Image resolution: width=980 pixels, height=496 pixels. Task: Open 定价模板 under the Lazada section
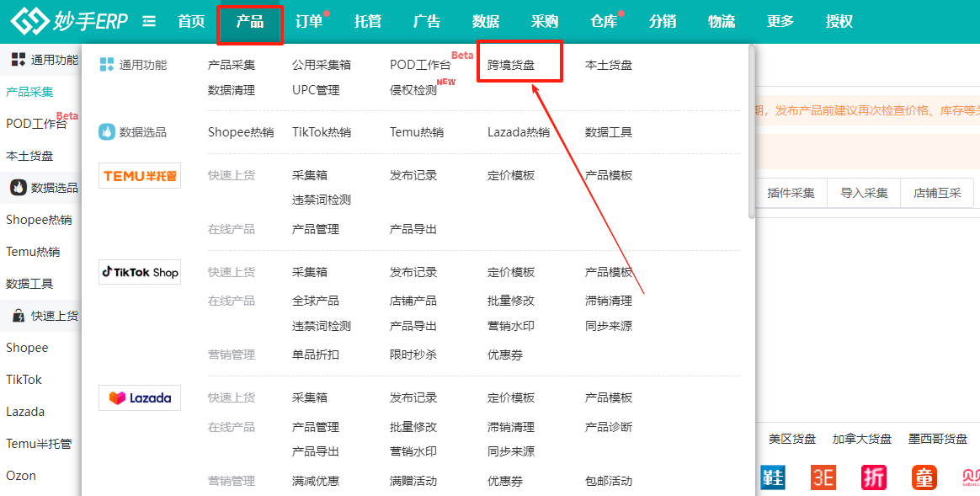tap(511, 397)
